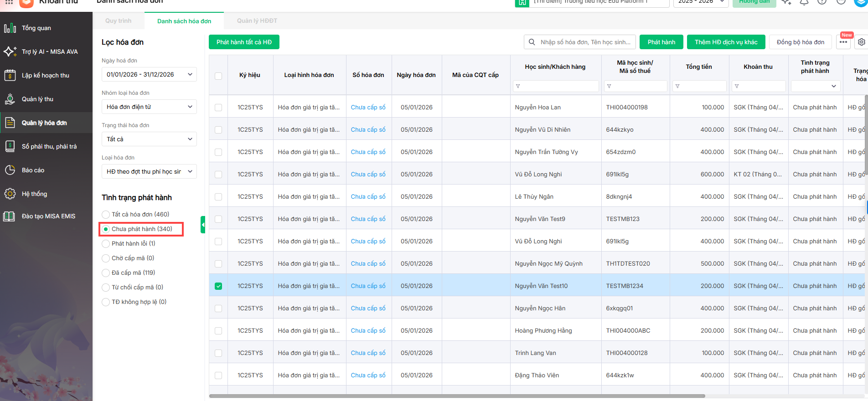
Task: Uncheck the Nguyễn Văn Test10 row checkbox
Action: (x=218, y=286)
